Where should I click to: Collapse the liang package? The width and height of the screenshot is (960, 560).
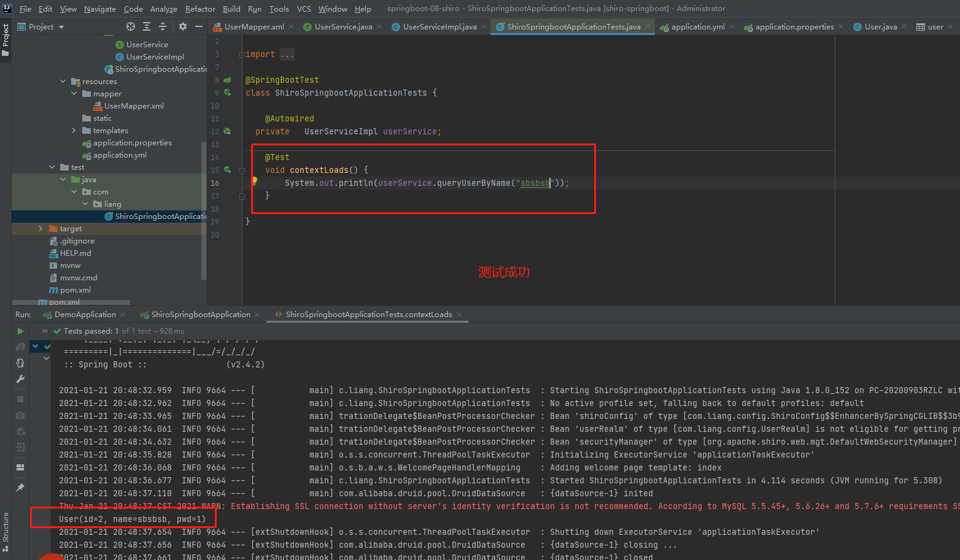click(x=85, y=204)
